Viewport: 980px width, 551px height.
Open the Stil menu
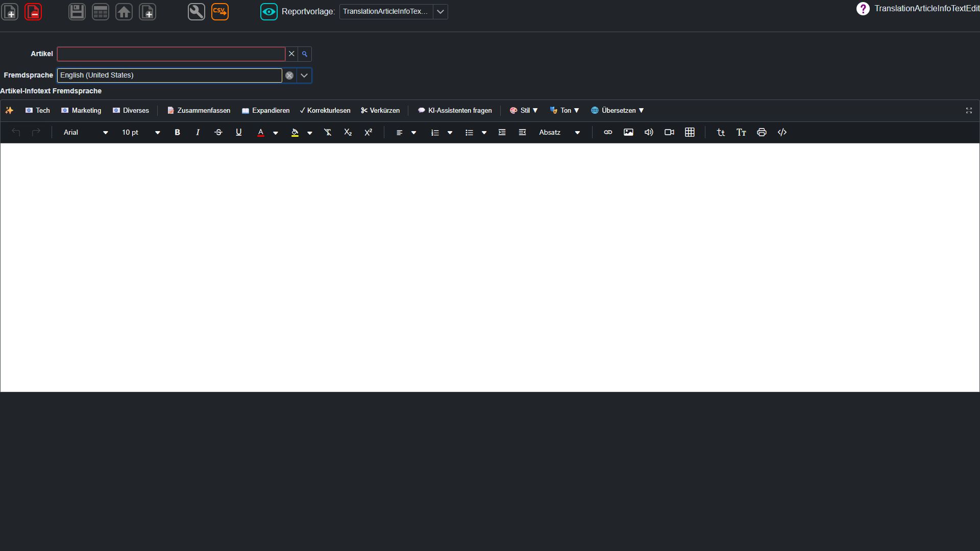pos(524,110)
